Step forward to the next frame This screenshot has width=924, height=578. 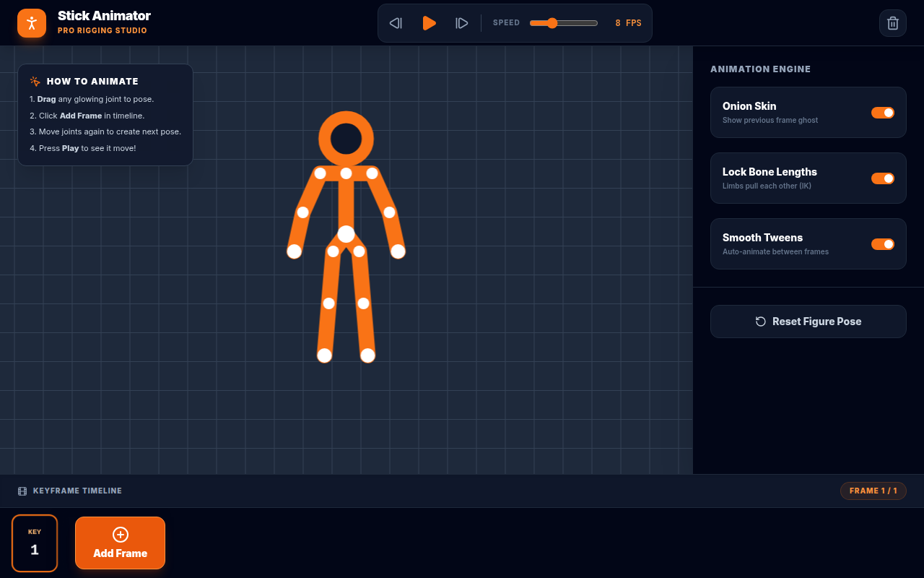[462, 23]
